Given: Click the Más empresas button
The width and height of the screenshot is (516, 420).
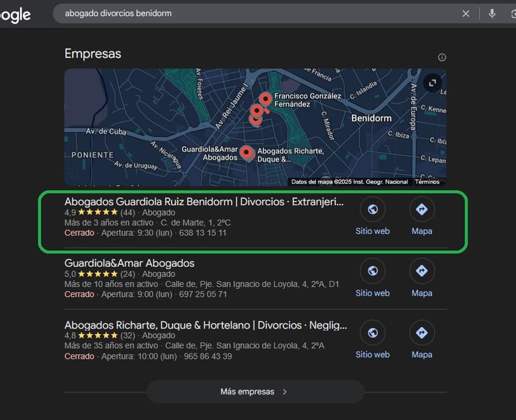Looking at the screenshot, I should coord(255,392).
